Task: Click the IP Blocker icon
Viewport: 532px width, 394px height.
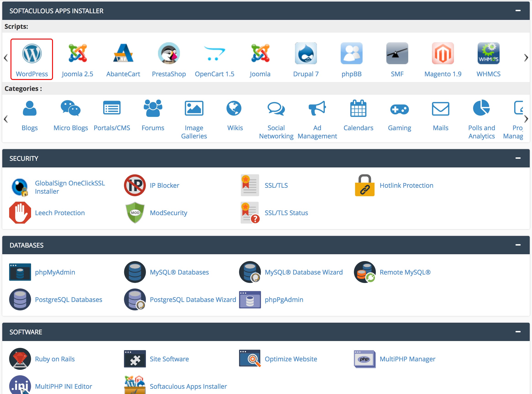Action: (x=135, y=185)
